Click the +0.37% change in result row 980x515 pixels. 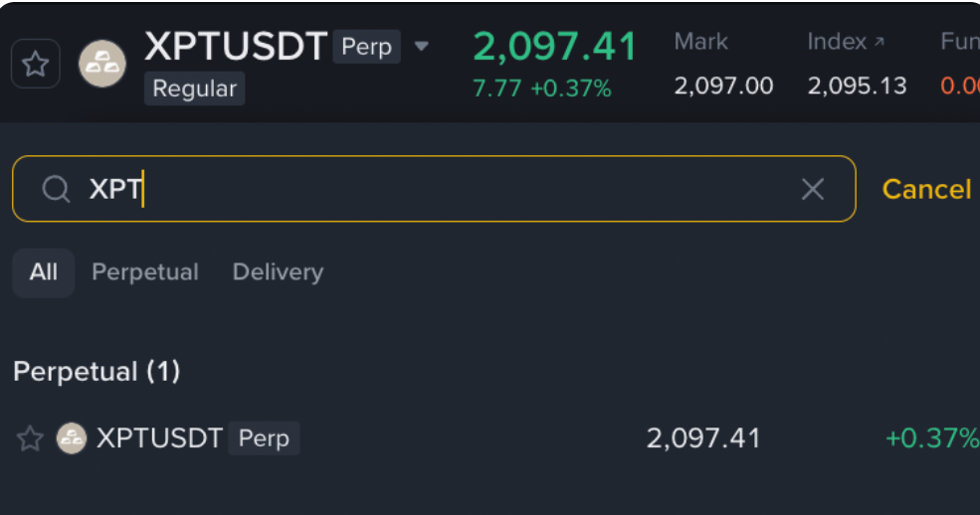click(931, 438)
